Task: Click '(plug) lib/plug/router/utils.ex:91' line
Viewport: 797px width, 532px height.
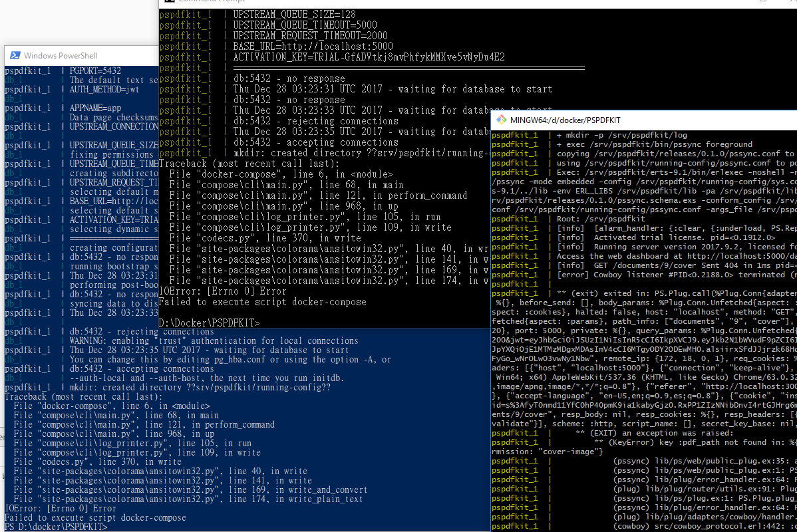Action: (705, 489)
